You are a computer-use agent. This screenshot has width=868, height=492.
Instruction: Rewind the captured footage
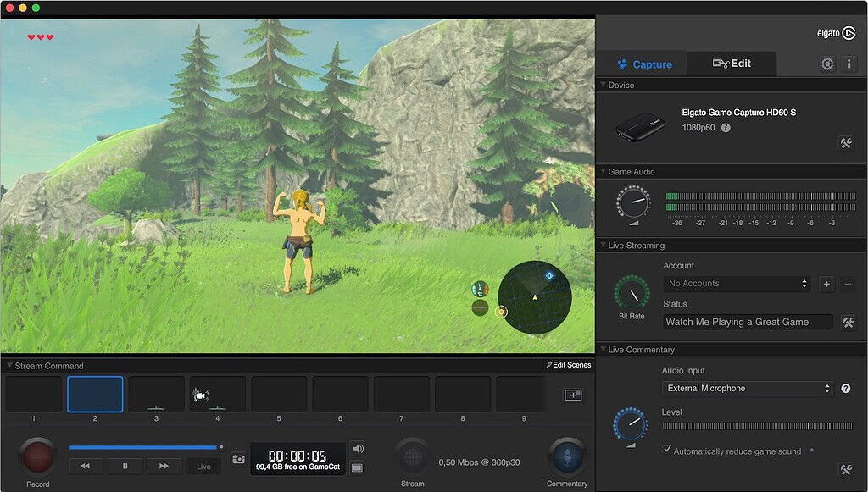click(86, 466)
